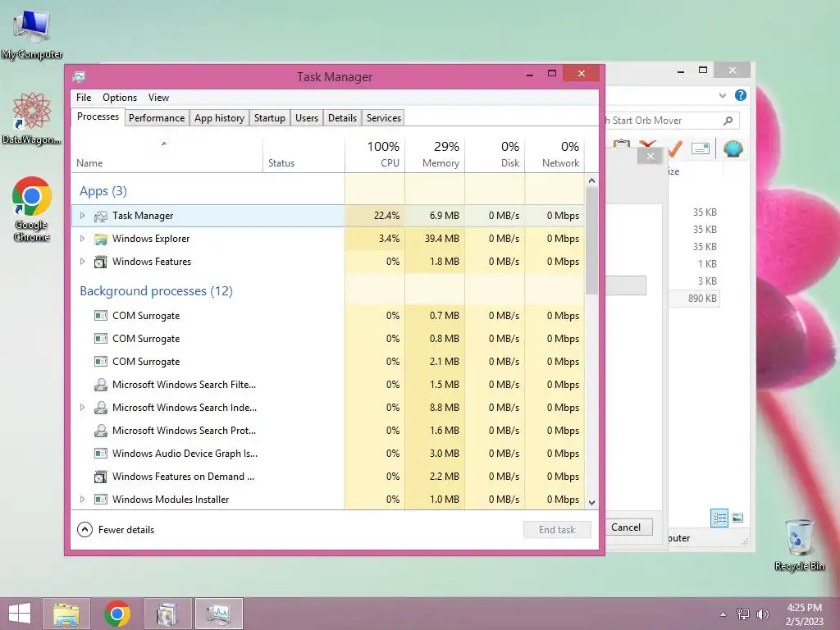Viewport: 840px width, 630px height.
Task: Expand the Windows Modules Installer row
Action: (x=82, y=500)
